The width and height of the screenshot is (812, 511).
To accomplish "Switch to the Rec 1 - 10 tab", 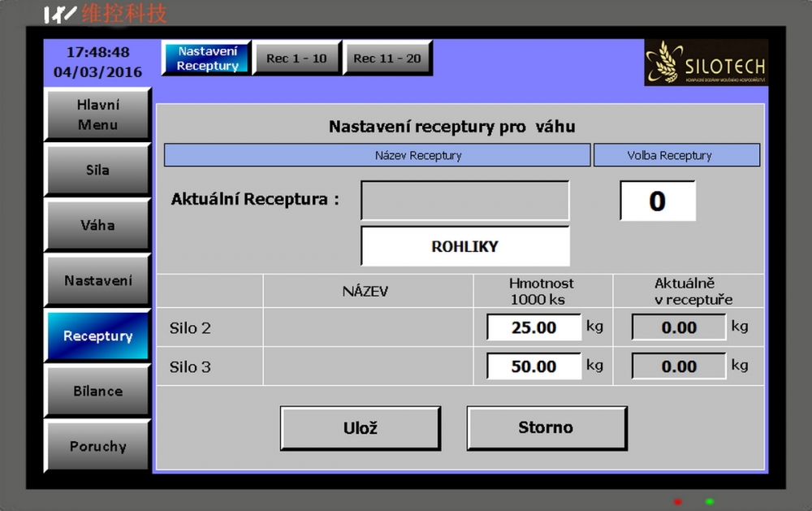I will point(296,58).
